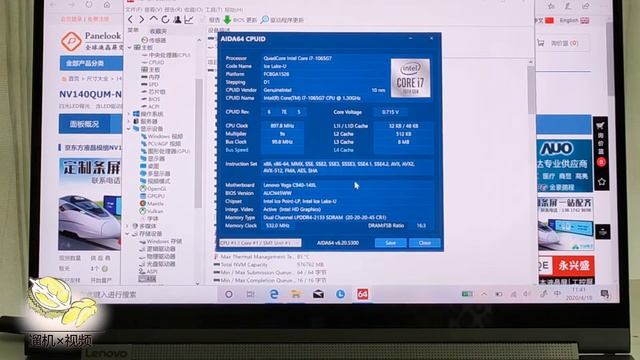Switch browser page language to English

(574, 20)
